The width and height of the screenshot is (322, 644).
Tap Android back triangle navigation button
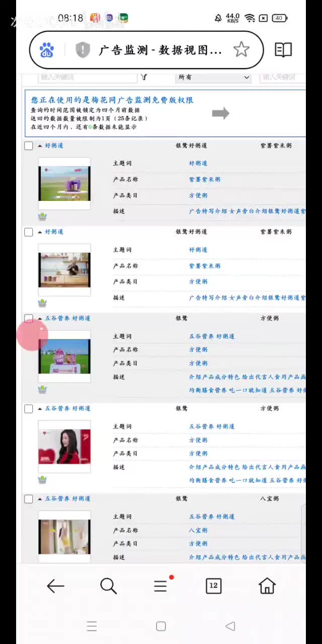tap(230, 626)
